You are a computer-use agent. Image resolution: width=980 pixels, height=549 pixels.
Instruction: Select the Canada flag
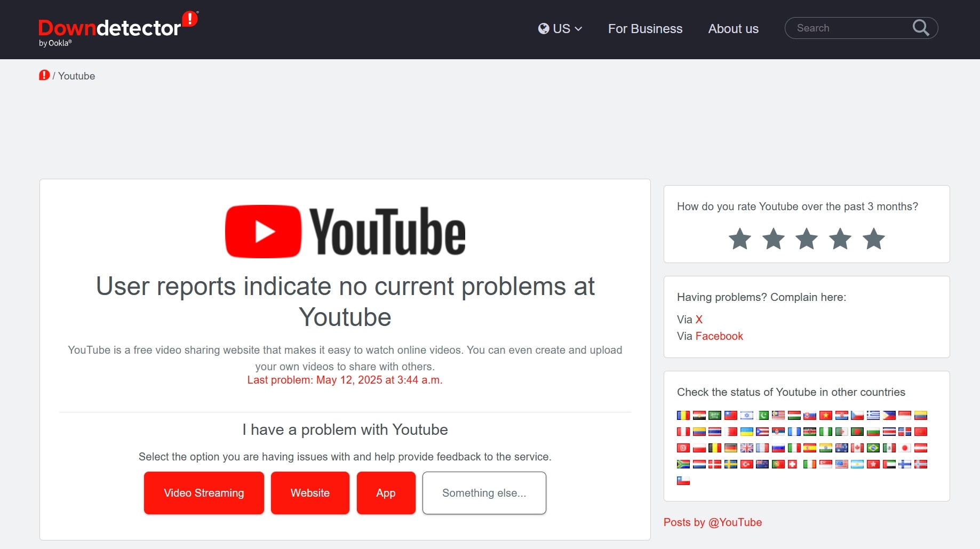[857, 448]
